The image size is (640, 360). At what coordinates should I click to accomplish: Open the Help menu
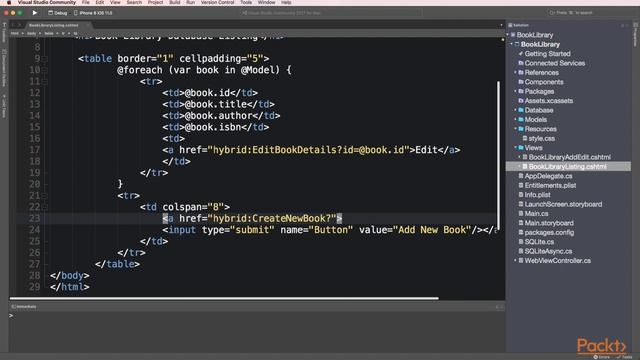[x=286, y=2]
